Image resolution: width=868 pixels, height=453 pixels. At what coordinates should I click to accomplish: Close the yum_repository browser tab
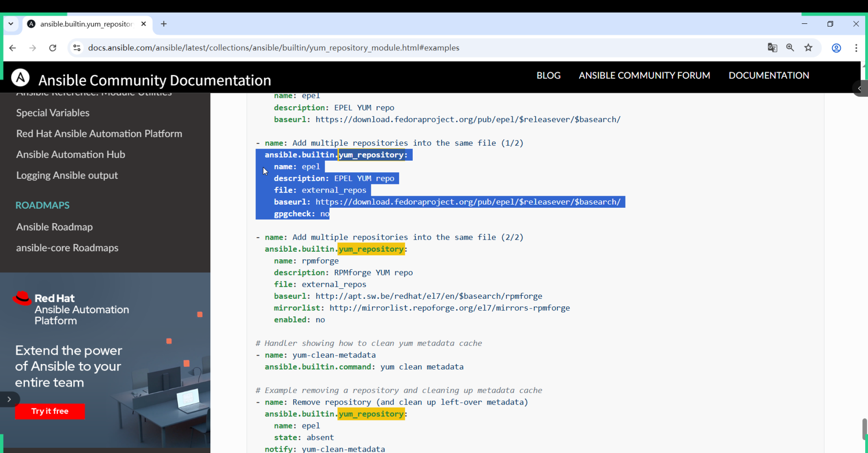(144, 24)
